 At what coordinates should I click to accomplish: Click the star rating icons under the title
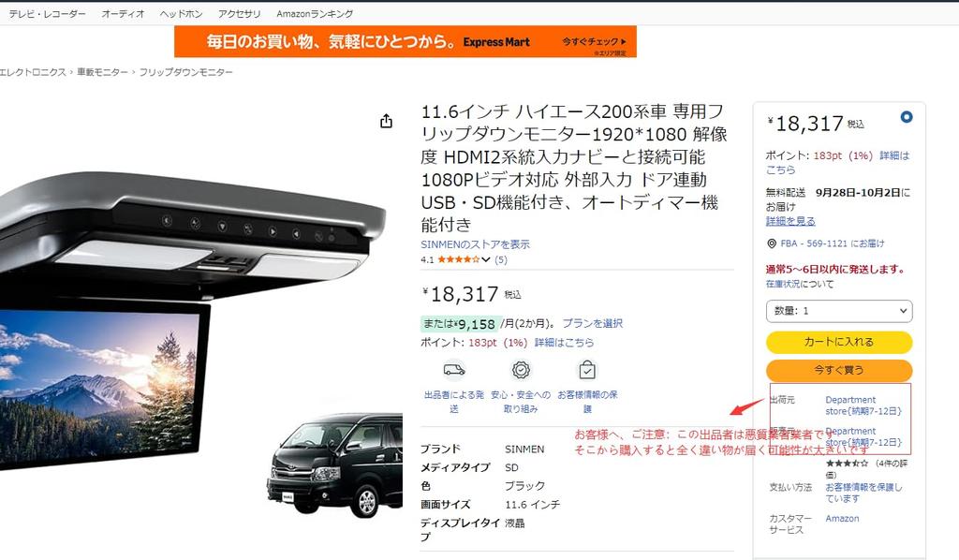click(459, 259)
